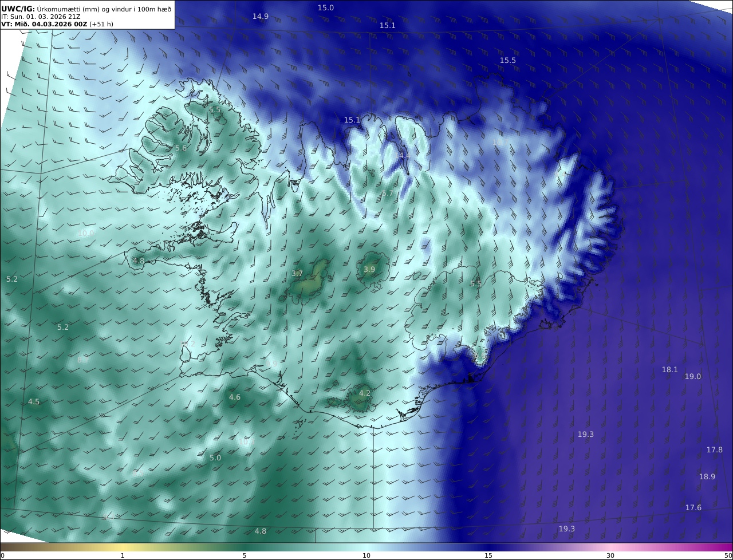Click the "15.0" value label

tap(326, 8)
